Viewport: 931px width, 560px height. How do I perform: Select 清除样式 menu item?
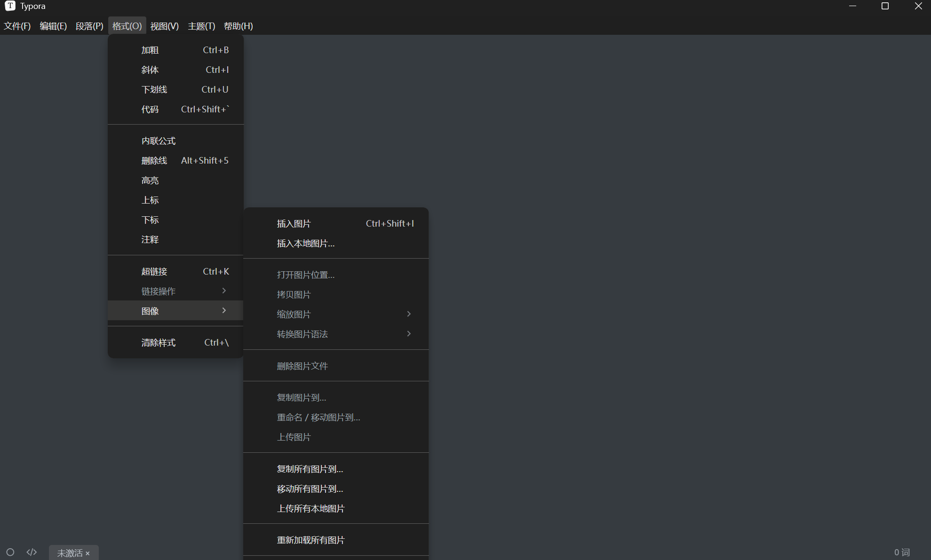coord(158,343)
